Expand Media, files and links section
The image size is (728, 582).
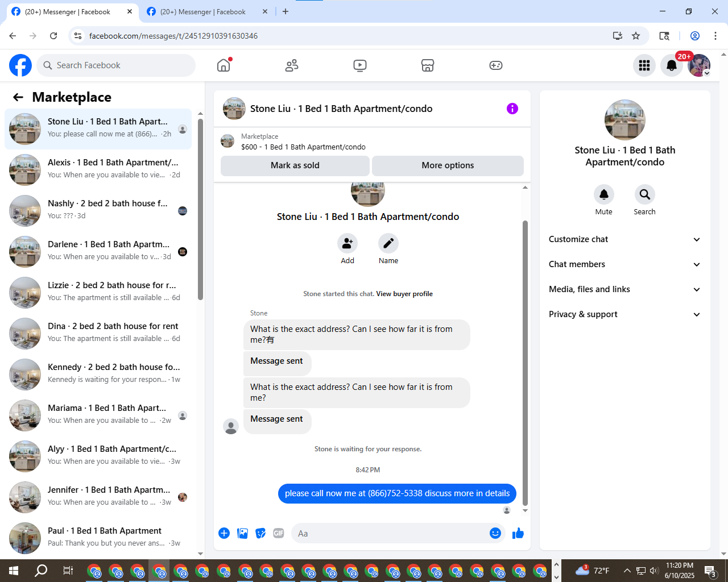(624, 289)
